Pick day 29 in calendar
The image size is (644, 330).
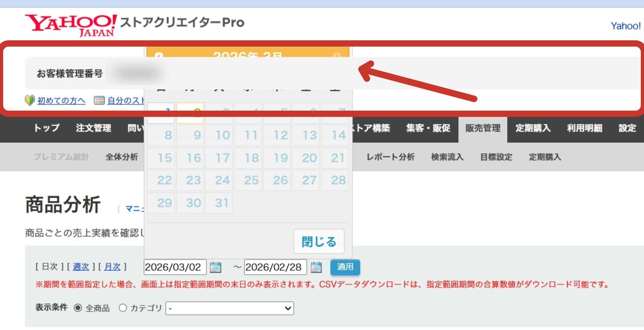(161, 203)
